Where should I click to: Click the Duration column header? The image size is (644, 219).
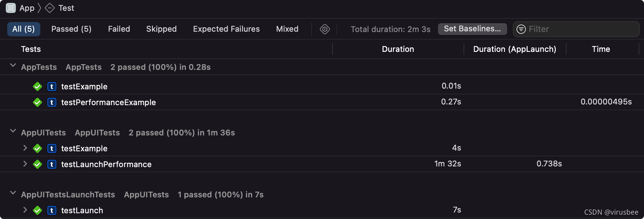(398, 49)
